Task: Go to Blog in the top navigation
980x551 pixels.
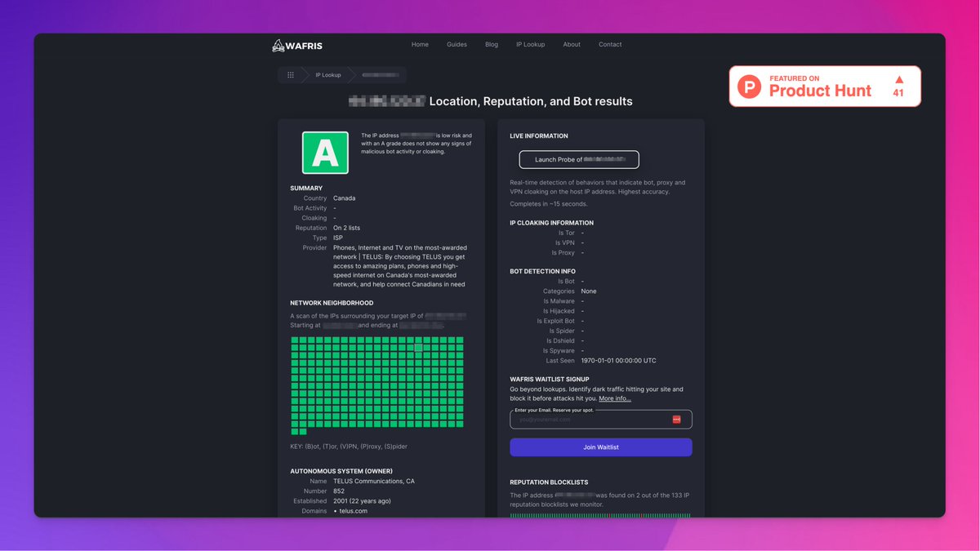Action: point(492,45)
